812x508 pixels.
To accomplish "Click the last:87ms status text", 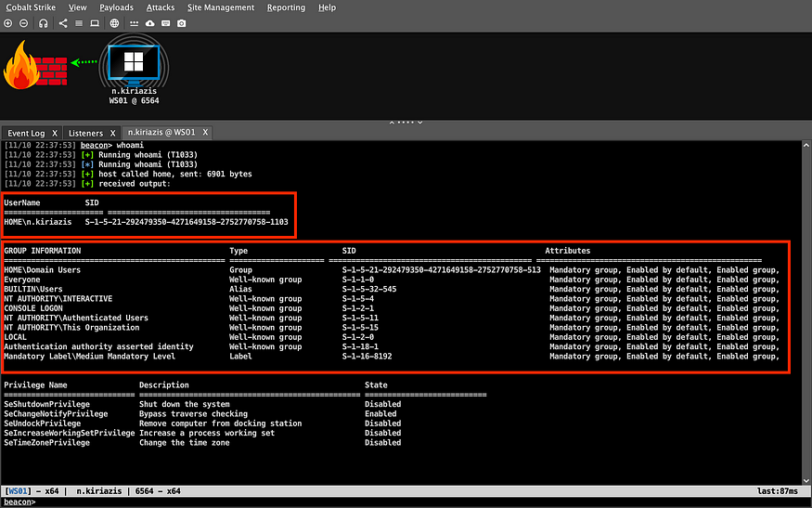I will (777, 491).
